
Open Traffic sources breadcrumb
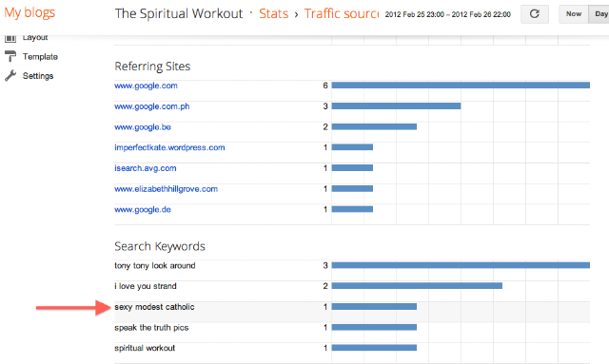[341, 13]
